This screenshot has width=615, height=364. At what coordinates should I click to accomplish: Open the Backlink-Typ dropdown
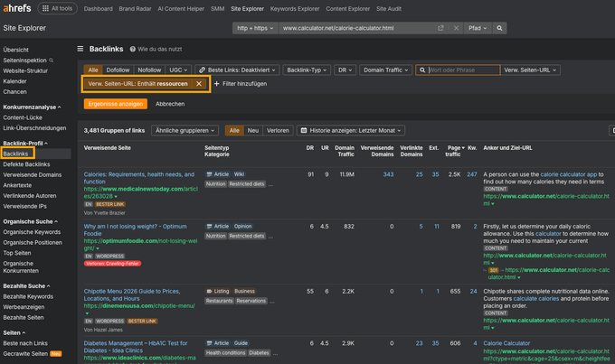(307, 70)
